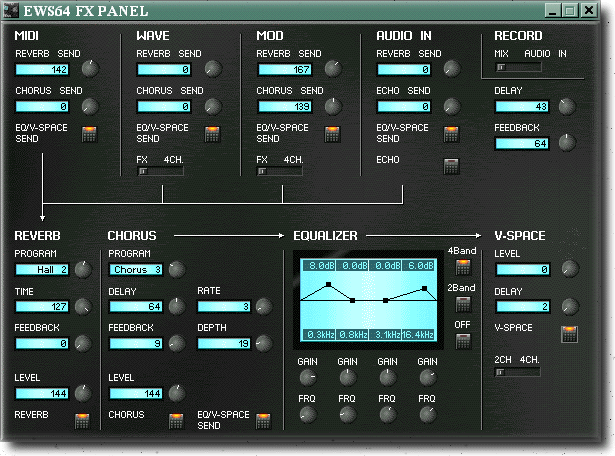Click the Chorus Feedback knob

[x=177, y=343]
